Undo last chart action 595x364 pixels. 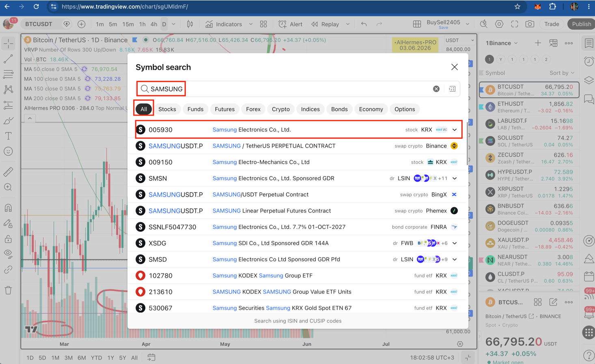[x=364, y=24]
